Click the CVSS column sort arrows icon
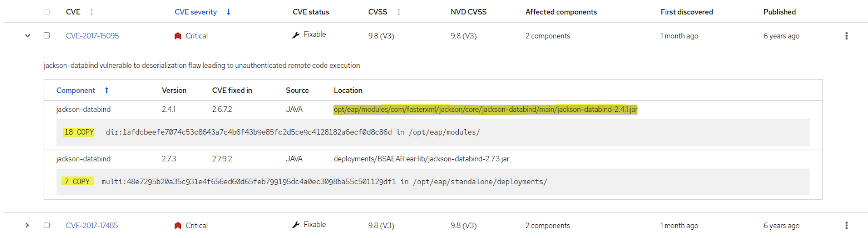 [399, 12]
